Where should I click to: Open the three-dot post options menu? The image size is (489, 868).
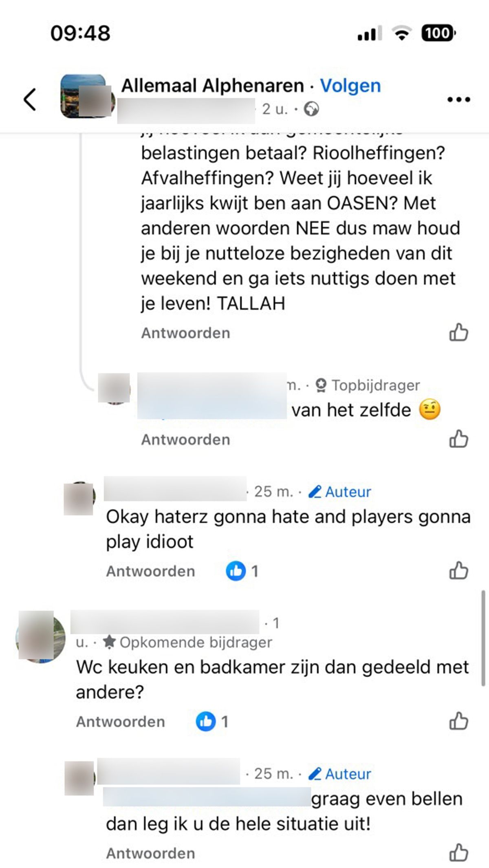point(458,99)
